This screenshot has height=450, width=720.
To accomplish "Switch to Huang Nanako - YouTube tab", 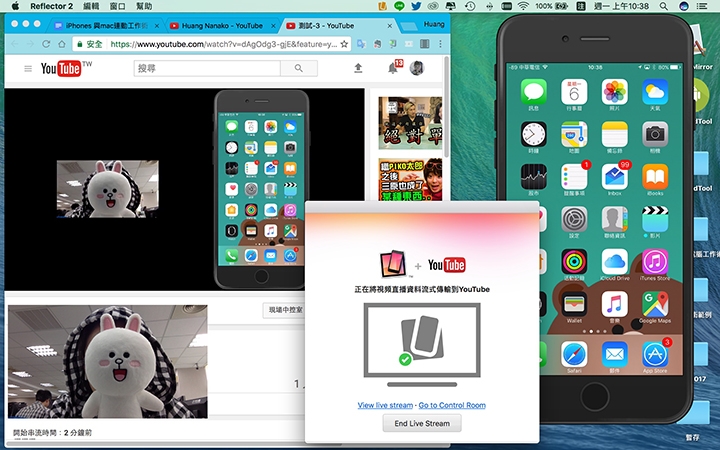I will coord(222,26).
